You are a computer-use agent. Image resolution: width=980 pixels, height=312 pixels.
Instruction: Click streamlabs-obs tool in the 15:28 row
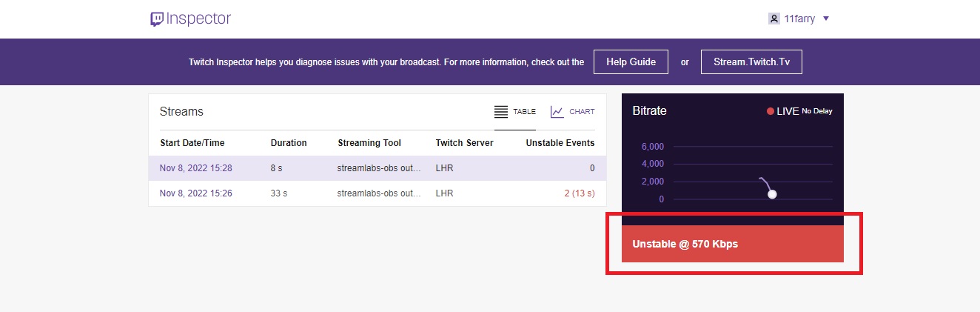click(379, 168)
